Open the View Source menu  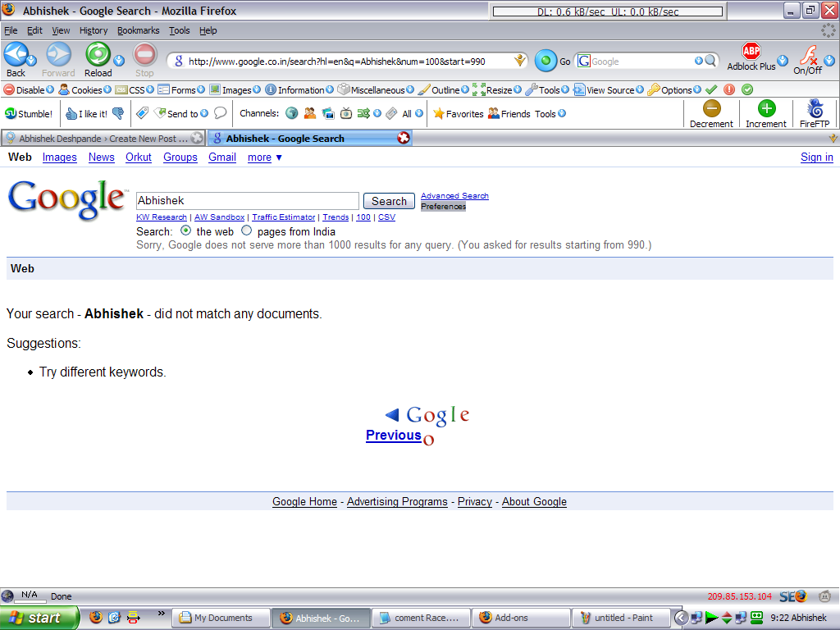609,90
